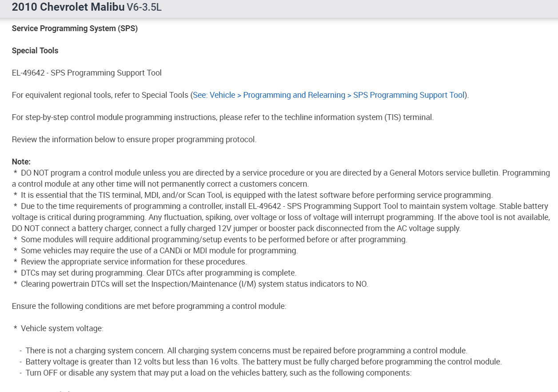
Task: Select the Special Tools heading
Action: pyautogui.click(x=35, y=51)
